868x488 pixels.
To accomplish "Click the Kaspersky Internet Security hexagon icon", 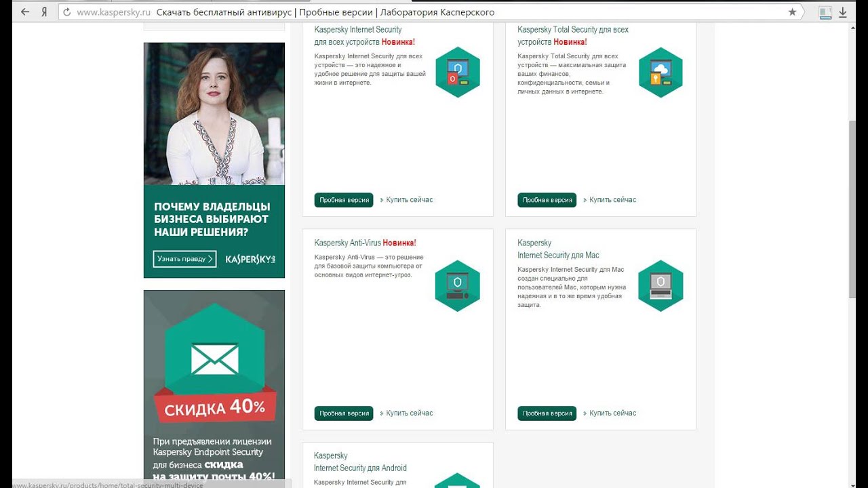I will click(458, 72).
